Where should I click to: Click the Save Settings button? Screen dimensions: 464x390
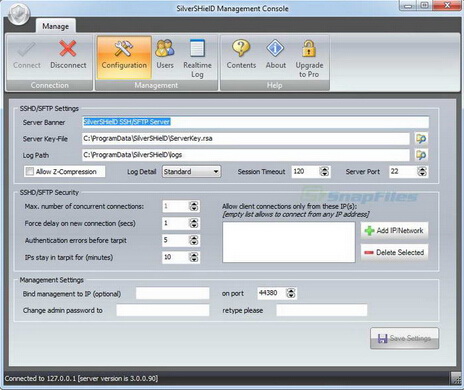404,338
